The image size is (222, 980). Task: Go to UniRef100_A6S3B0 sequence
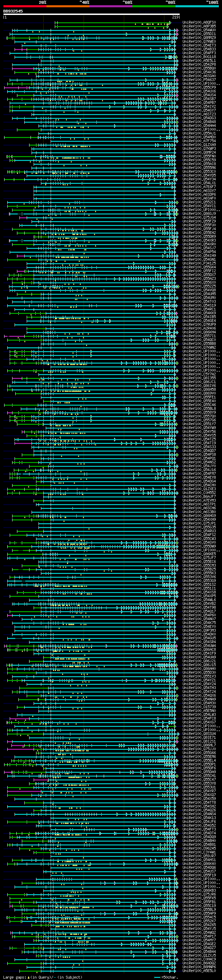pos(199,512)
